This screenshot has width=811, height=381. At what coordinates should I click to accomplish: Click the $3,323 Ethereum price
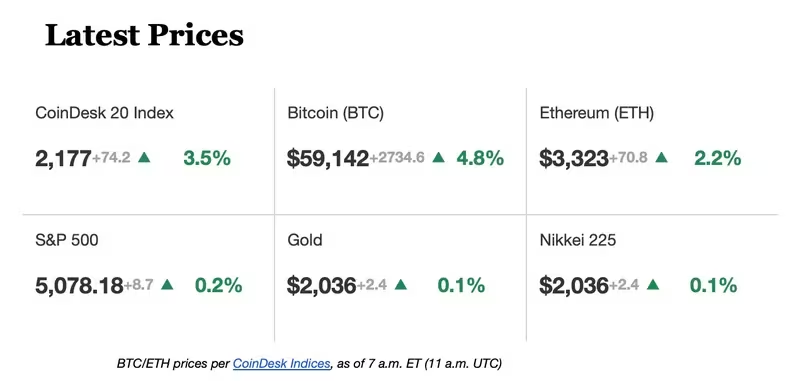coord(574,158)
